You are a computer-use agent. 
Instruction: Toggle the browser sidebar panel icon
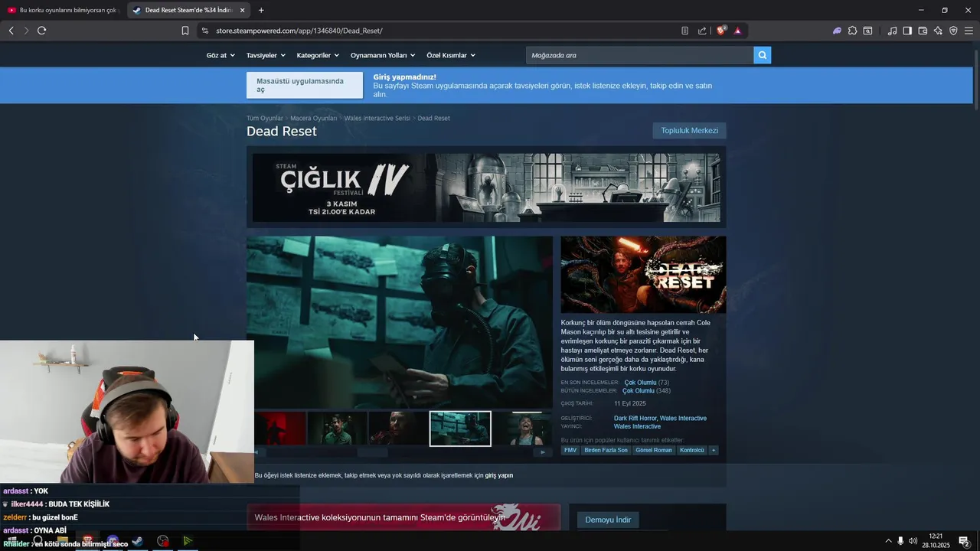click(907, 31)
